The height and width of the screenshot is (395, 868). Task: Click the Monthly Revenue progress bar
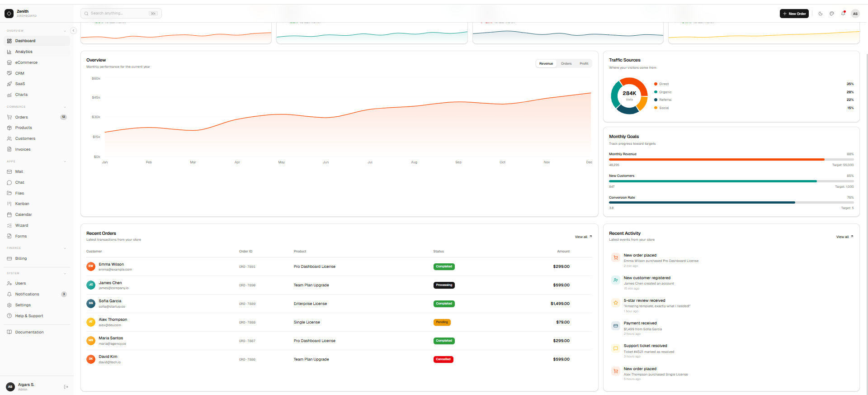[731, 159]
